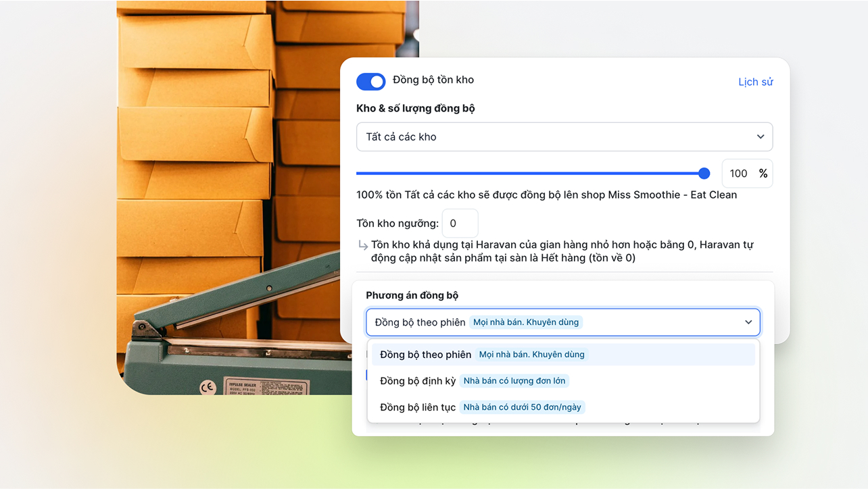Expand the Phương án đồng bộ combo box
The width and height of the screenshot is (868, 489).
click(x=563, y=322)
